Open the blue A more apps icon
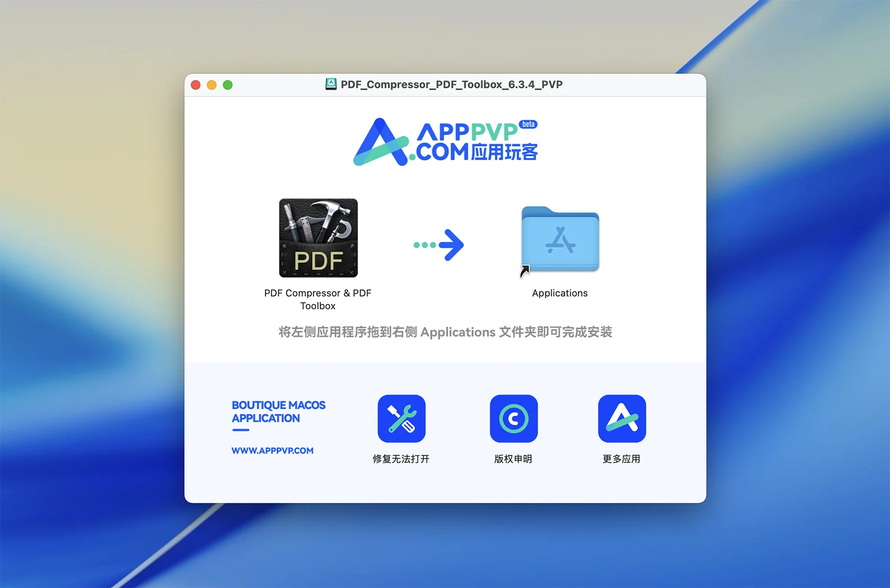 click(x=622, y=419)
